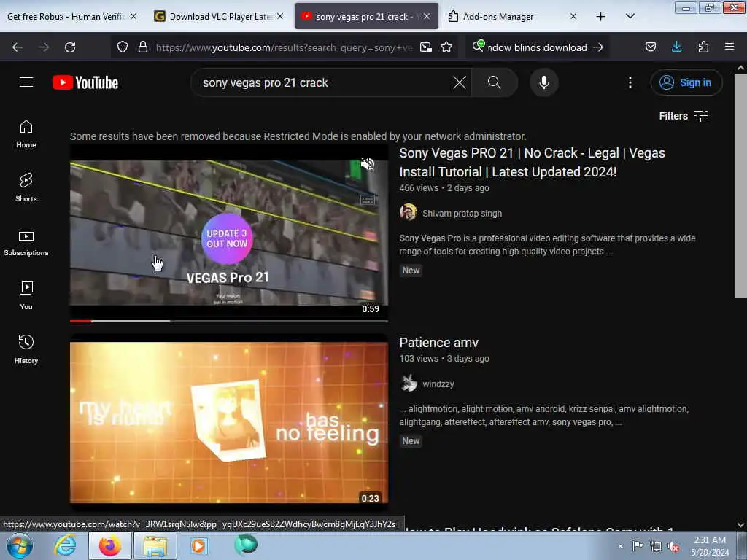
Task: Open Firefox tracking protection shield
Action: click(x=123, y=47)
